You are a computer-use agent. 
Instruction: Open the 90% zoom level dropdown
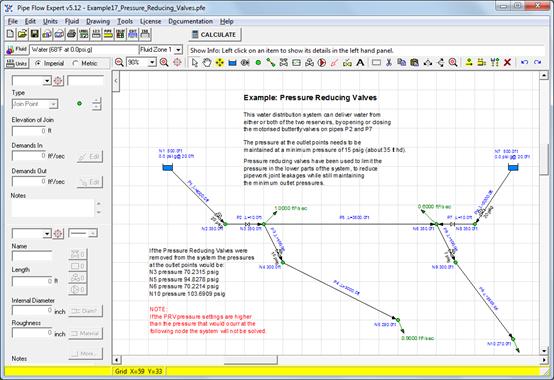152,63
